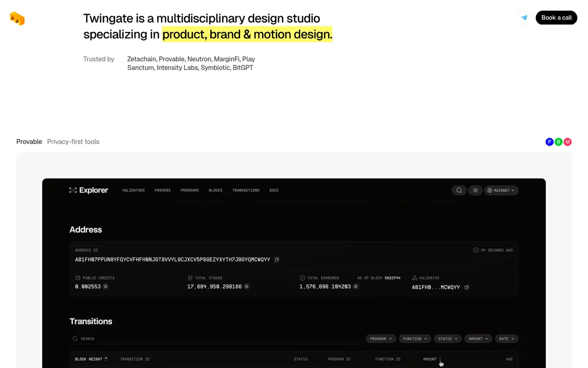Click the Privacy-first tools caption
The image size is (588, 368).
coord(73,142)
